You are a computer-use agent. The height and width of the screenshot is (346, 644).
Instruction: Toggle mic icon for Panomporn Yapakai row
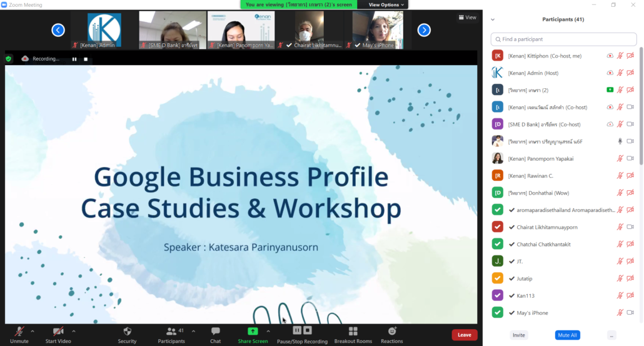click(x=620, y=159)
